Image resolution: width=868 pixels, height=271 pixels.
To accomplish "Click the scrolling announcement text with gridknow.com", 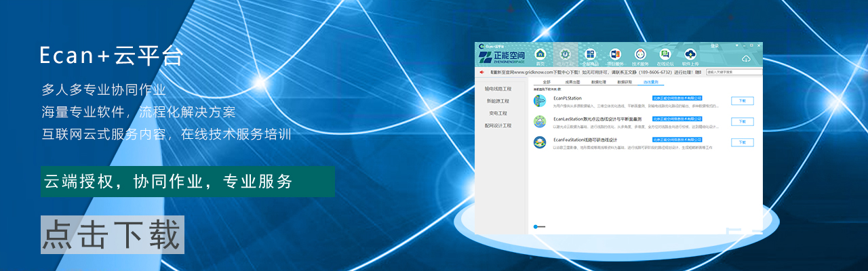I will (595, 71).
